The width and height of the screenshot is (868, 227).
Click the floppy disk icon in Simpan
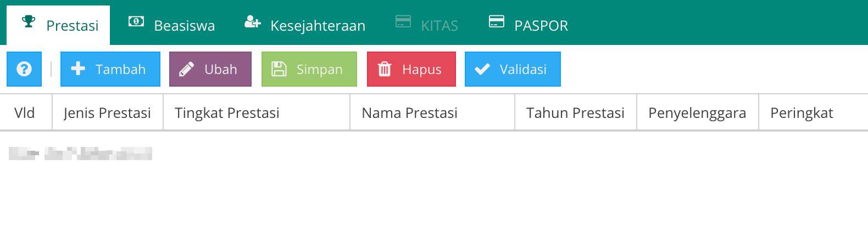click(x=279, y=69)
